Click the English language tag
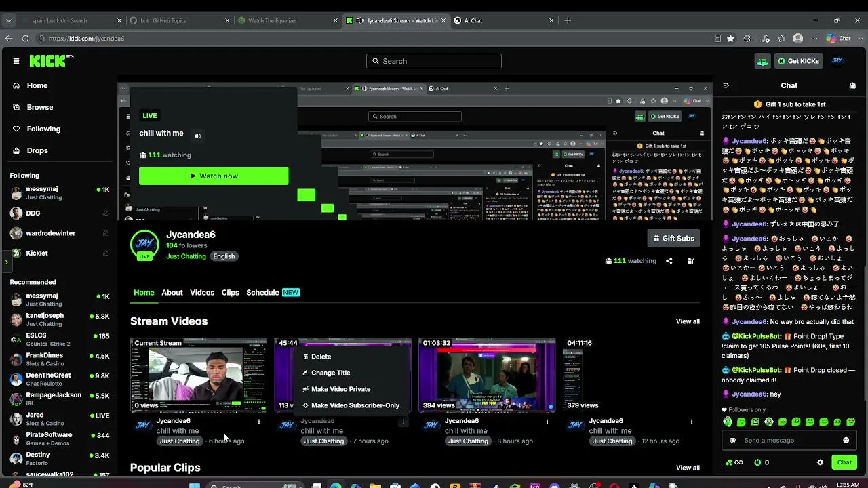868x488 pixels. (x=224, y=256)
